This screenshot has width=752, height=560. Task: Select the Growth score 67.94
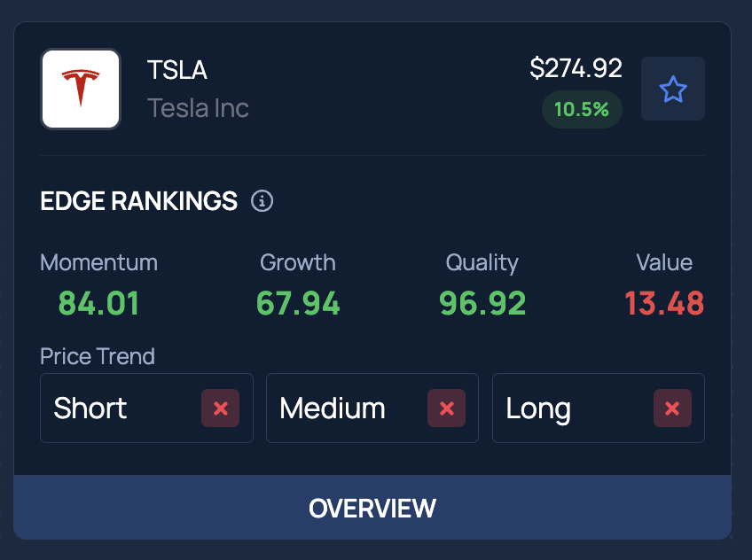[x=298, y=303]
